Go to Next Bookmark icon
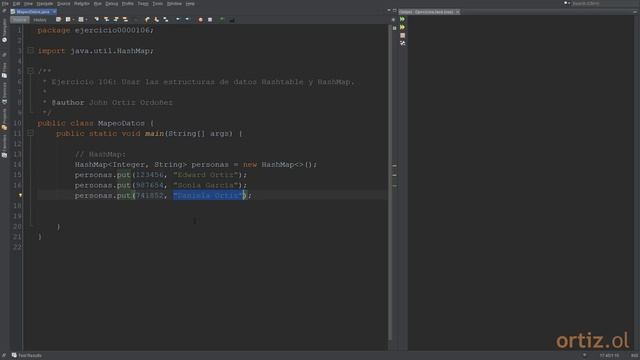 coord(156,20)
